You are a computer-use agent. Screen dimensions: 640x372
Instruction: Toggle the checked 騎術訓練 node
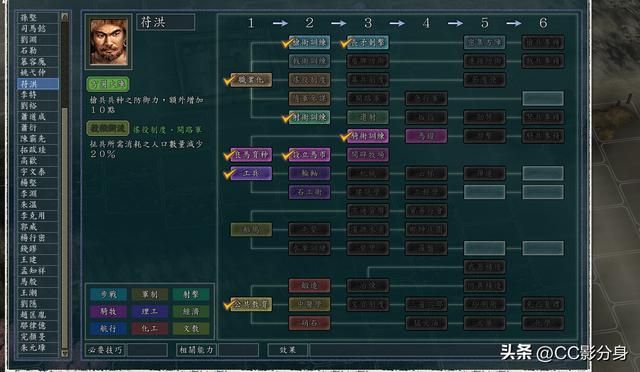click(x=368, y=136)
